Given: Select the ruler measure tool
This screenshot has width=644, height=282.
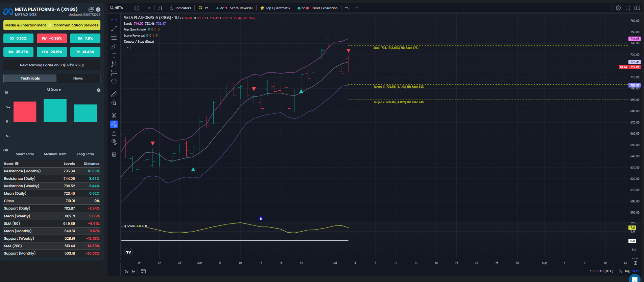Looking at the screenshot, I should pyautogui.click(x=114, y=94).
